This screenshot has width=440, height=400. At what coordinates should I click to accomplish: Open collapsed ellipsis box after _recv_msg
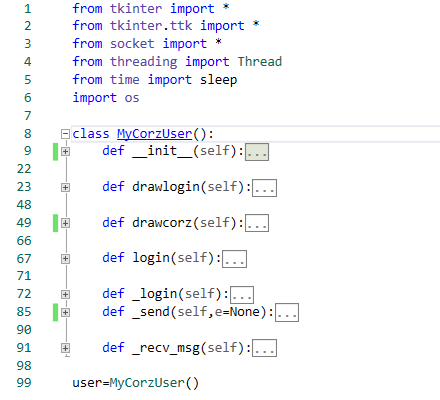point(264,348)
